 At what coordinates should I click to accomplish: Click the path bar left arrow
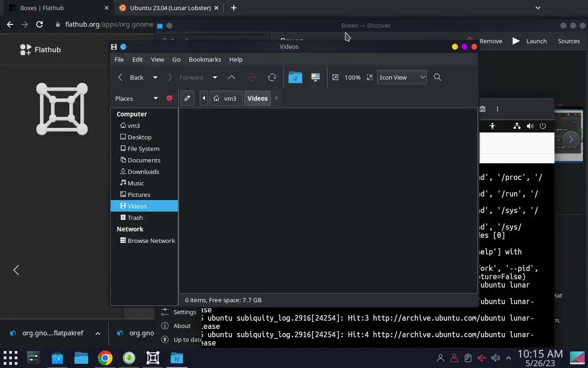pos(204,98)
